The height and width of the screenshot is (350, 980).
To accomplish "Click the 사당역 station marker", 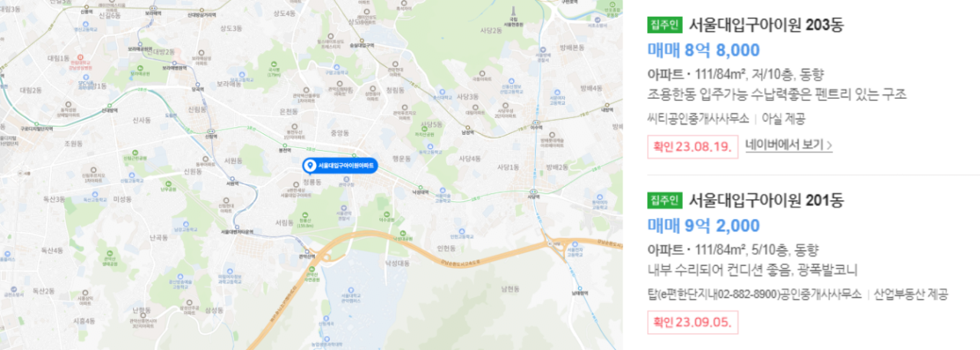I will [534, 192].
